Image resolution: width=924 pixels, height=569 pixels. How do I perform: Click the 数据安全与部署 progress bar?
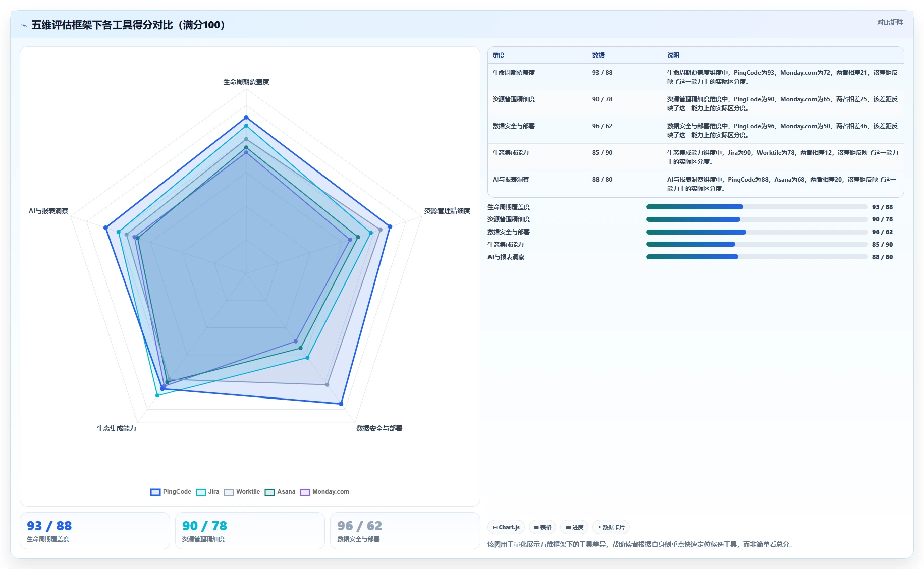point(757,232)
